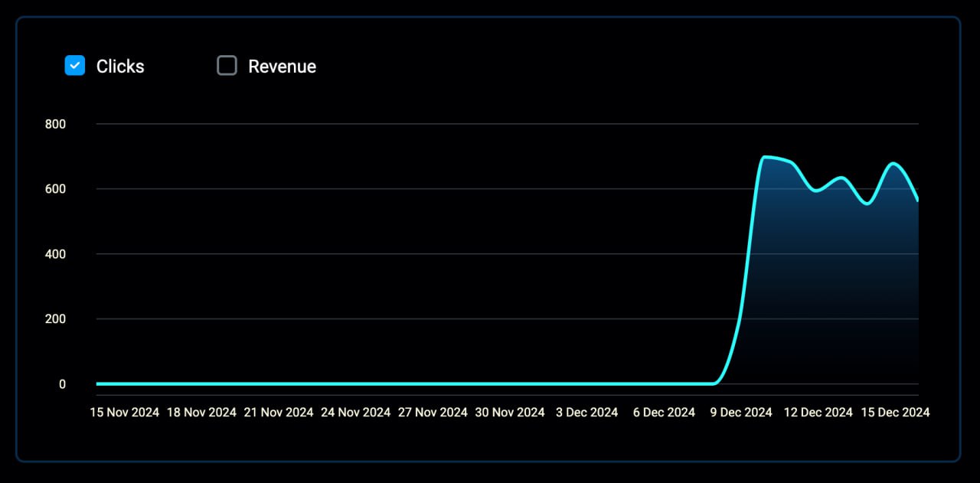Screen dimensions: 980x483
Task: Click the 9 Dec 2024 date label
Action: [741, 413]
